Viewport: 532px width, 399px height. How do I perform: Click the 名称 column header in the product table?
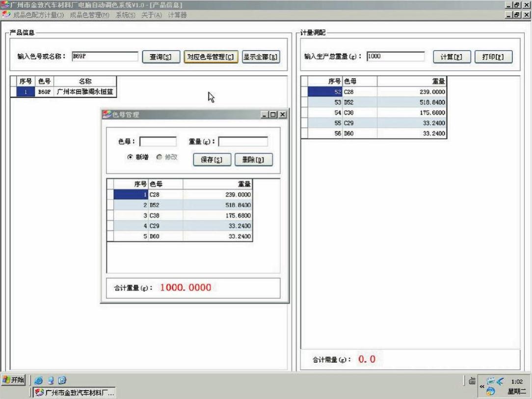point(85,81)
